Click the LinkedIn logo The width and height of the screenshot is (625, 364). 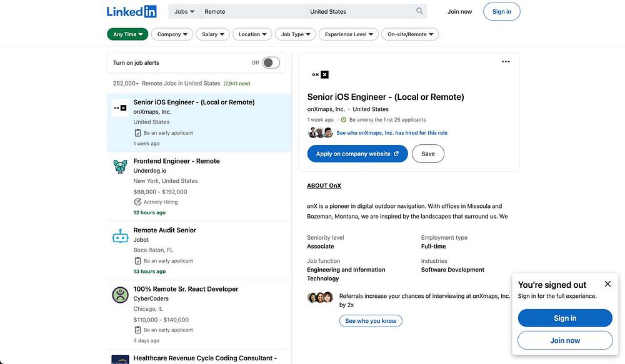coord(132,11)
